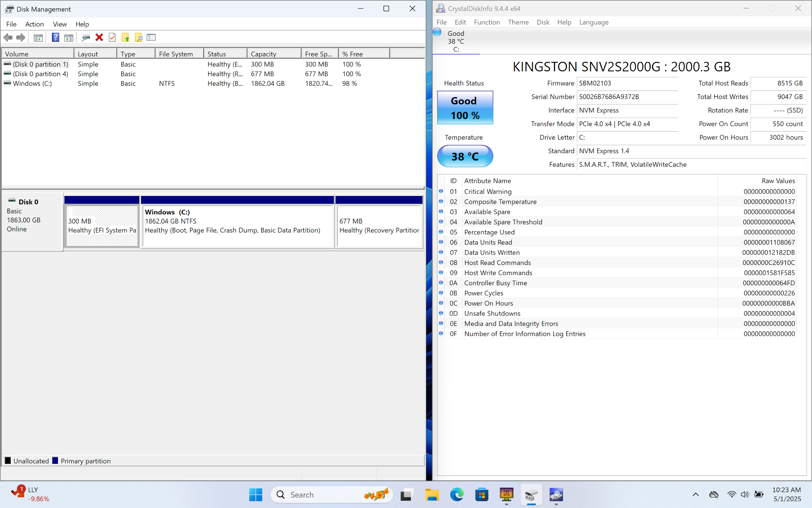The image size is (812, 508).
Task: Click the Back arrow in Disk Management toolbar
Action: coord(8,37)
